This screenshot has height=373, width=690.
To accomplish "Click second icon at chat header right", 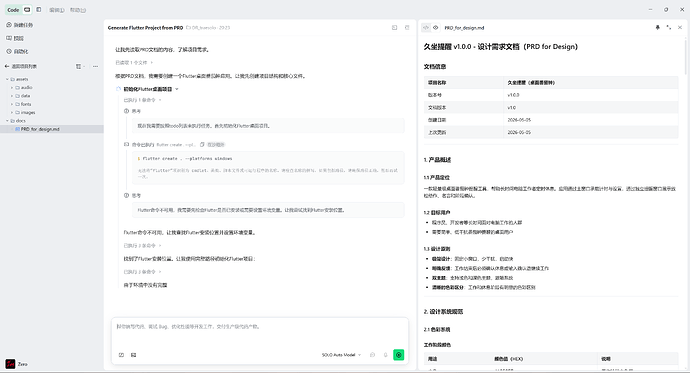I will coord(407,28).
